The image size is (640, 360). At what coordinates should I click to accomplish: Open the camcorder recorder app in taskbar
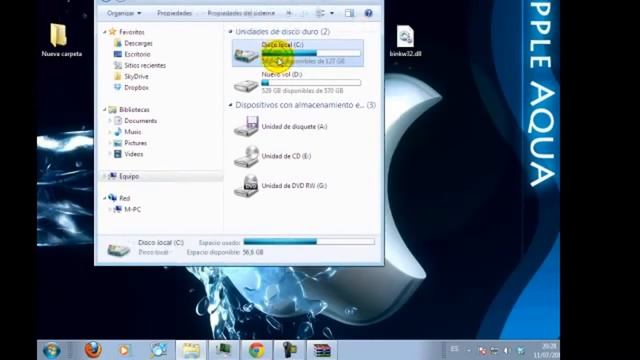[289, 350]
